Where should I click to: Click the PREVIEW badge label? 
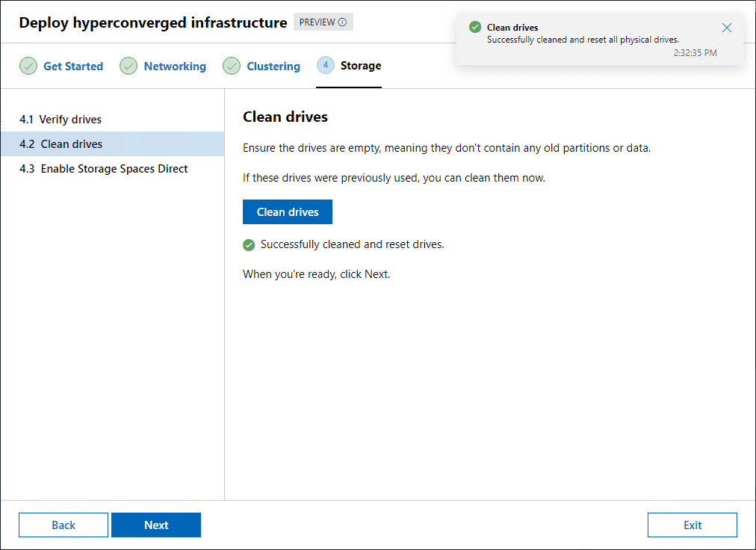tap(317, 22)
